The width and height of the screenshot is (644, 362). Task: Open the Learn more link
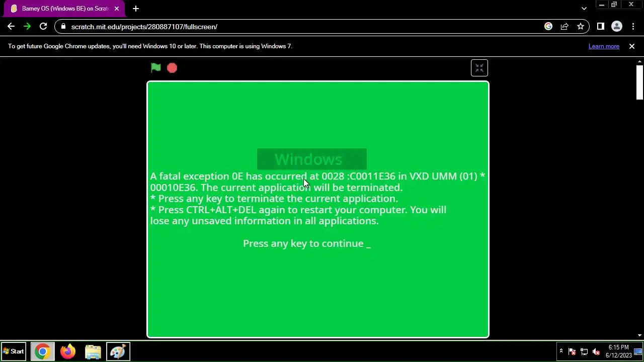(604, 46)
